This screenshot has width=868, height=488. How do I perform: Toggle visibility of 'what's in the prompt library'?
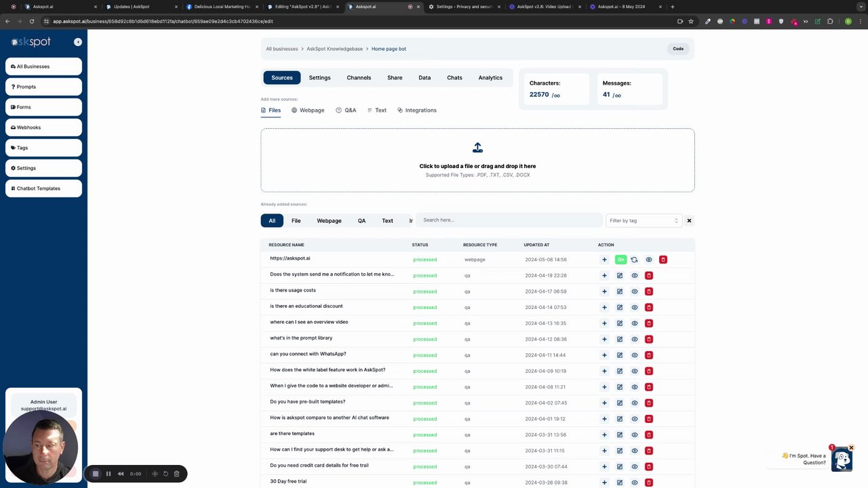[635, 339]
